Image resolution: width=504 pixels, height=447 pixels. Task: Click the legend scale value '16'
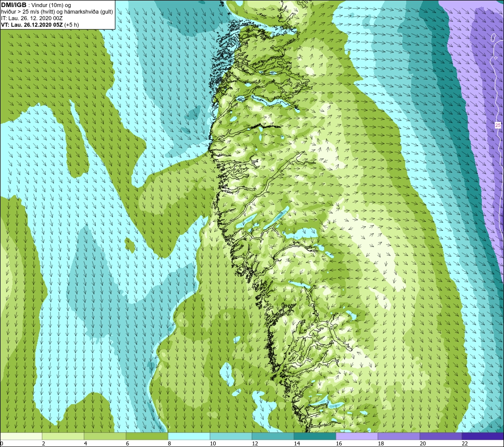pos(339,444)
